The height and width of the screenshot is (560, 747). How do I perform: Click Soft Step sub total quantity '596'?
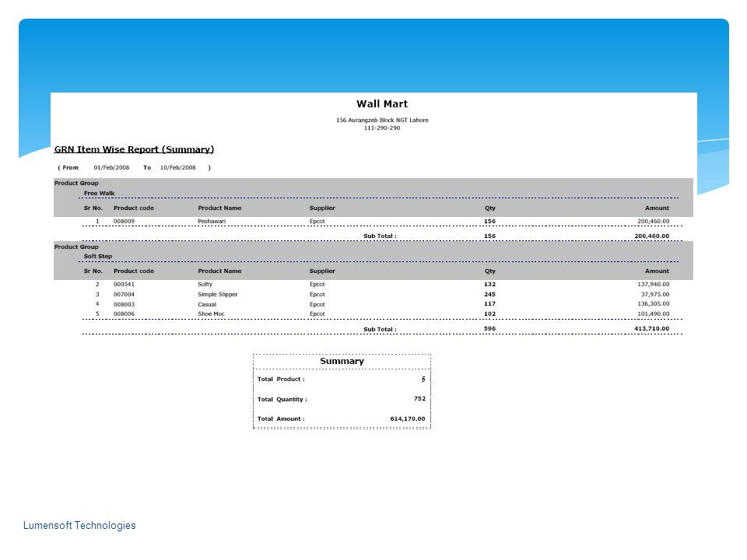pos(489,328)
